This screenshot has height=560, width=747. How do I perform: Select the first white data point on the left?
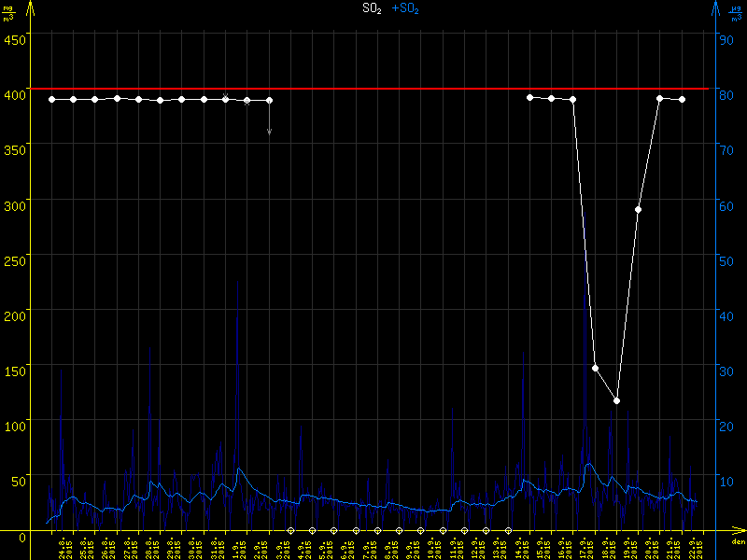51,99
